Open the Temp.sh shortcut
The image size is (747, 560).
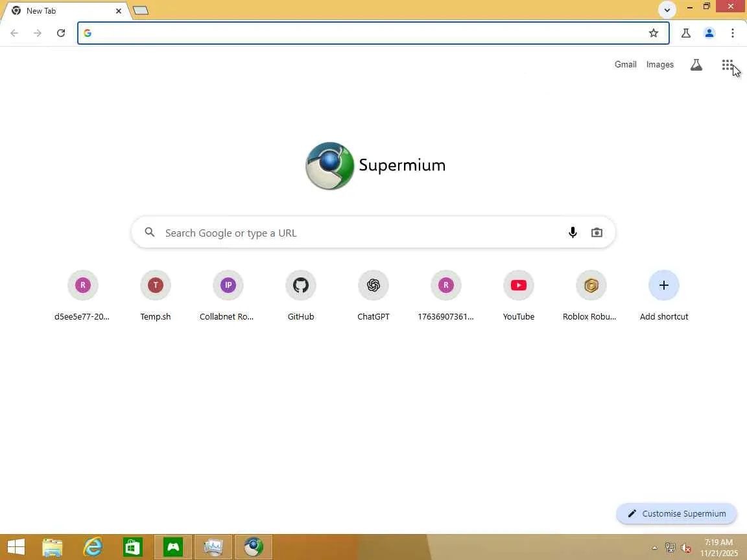(x=156, y=296)
